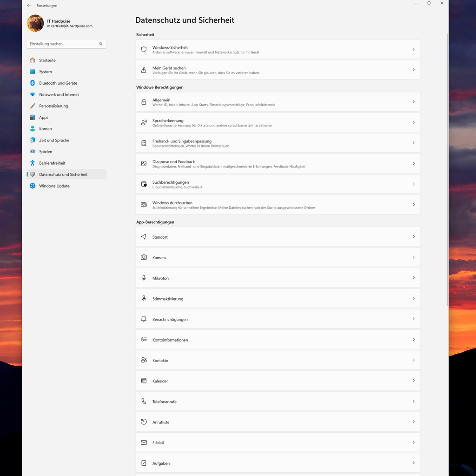Click the Mikrofon icon

tap(144, 278)
